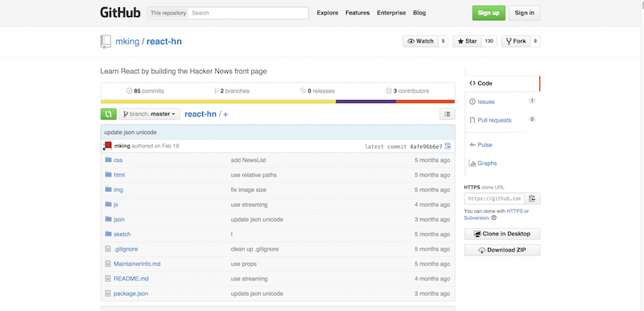
Task: View the 85 commits link
Action: click(x=145, y=91)
